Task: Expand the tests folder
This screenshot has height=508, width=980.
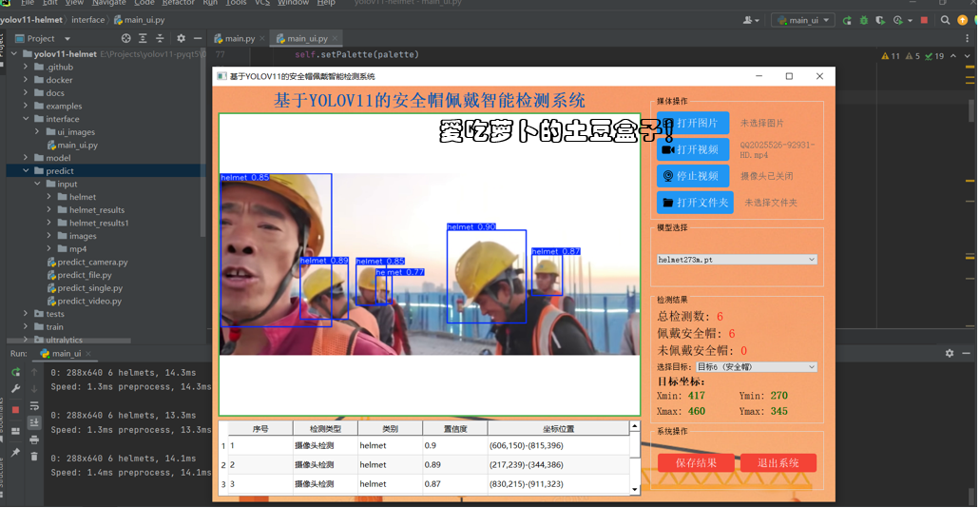Action: point(27,314)
